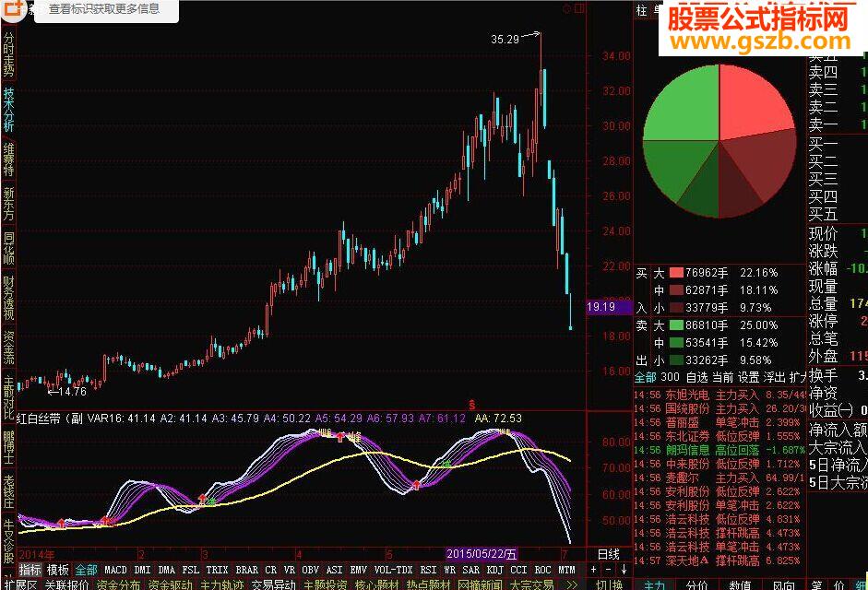Image resolution: width=868 pixels, height=590 pixels.
Task: Open the 鹏博士 sidebar tab
Action: 8,448
